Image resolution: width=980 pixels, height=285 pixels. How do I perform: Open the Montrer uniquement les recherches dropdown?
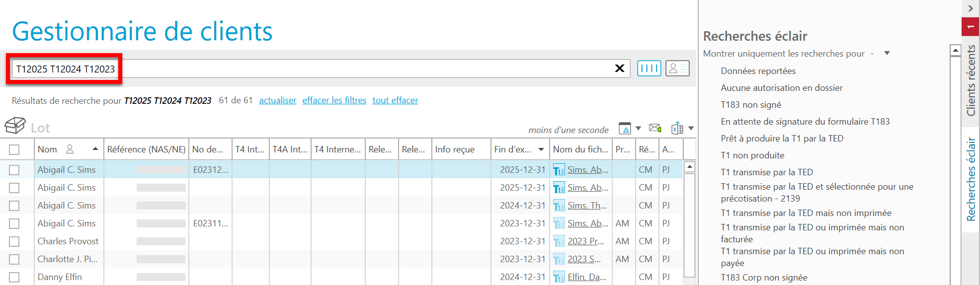887,53
